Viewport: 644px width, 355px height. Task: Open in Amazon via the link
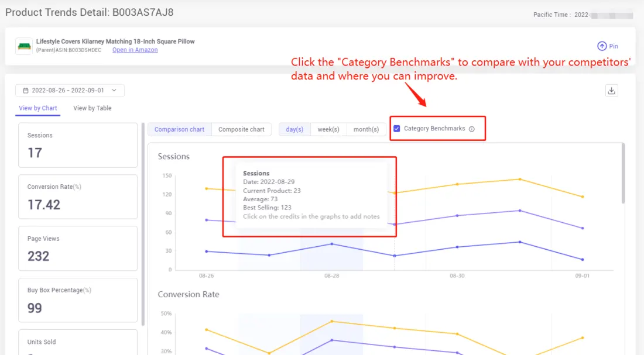(135, 50)
